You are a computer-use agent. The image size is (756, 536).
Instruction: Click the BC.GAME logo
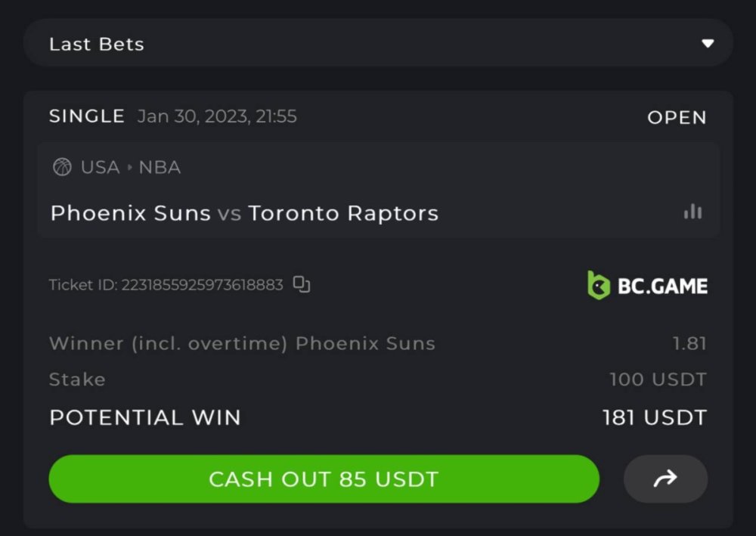(647, 286)
